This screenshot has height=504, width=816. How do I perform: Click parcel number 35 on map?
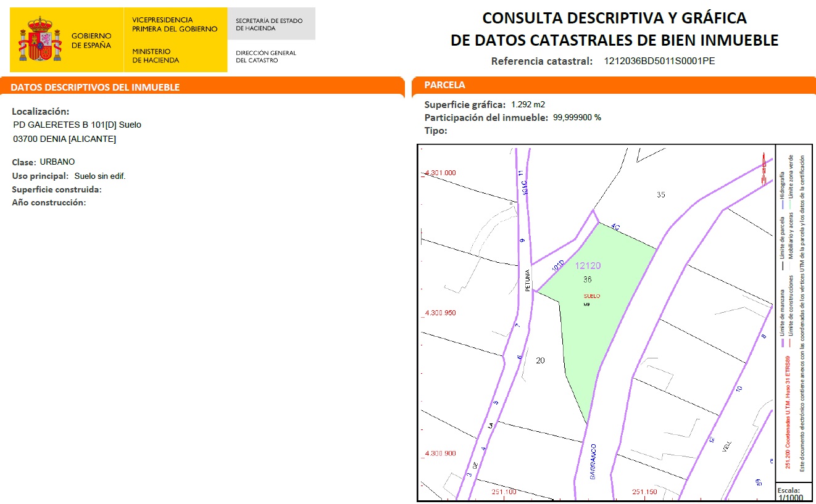661,194
